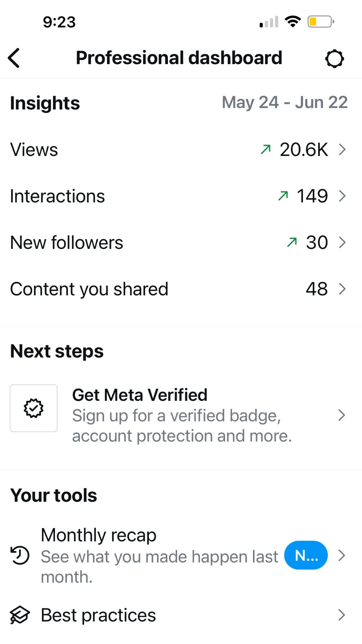The width and height of the screenshot is (362, 644).
Task: Tap the Best practices graduation cap icon
Action: tap(20, 615)
